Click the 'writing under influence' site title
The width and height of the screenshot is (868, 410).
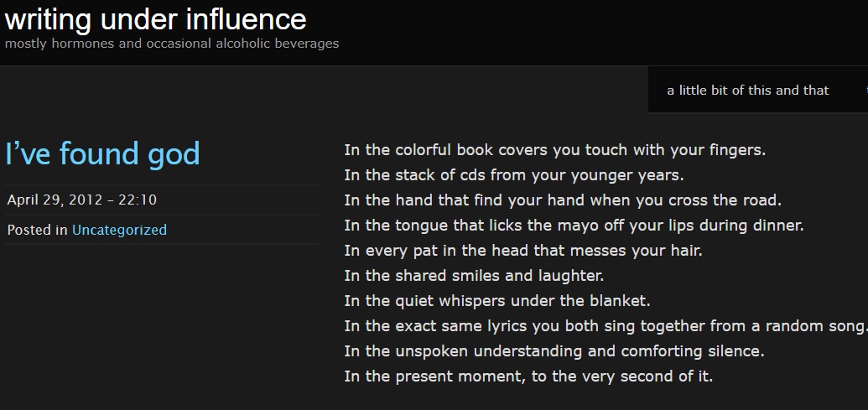pyautogui.click(x=155, y=18)
